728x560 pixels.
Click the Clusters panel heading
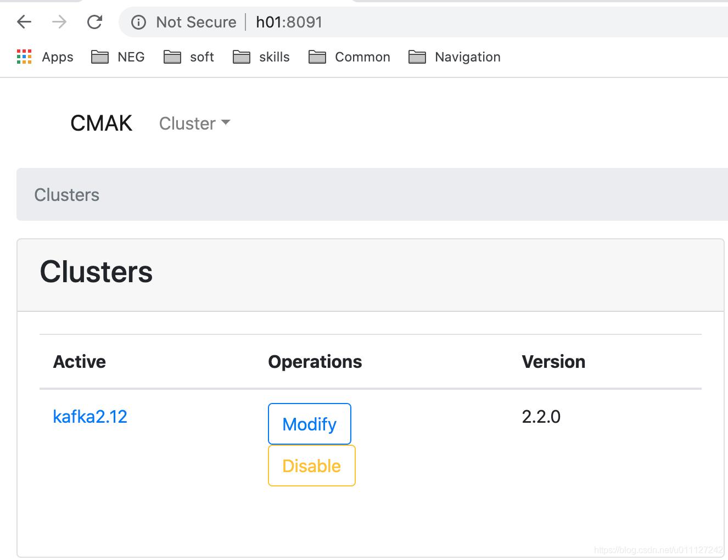[x=96, y=271]
